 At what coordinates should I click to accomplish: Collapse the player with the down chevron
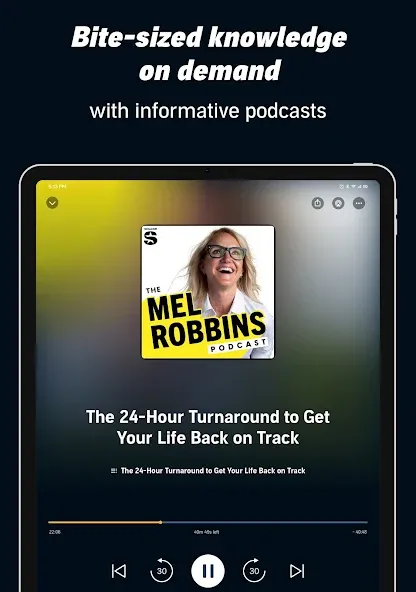[x=52, y=203]
